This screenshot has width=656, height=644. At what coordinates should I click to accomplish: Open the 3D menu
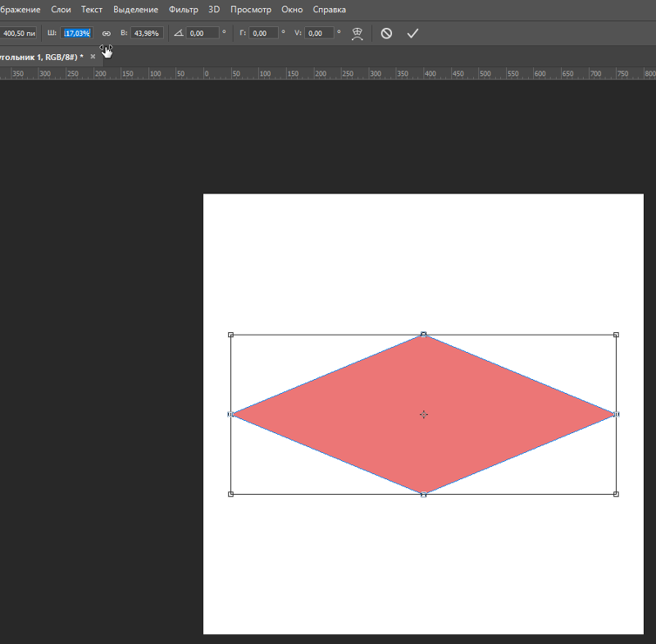point(214,10)
